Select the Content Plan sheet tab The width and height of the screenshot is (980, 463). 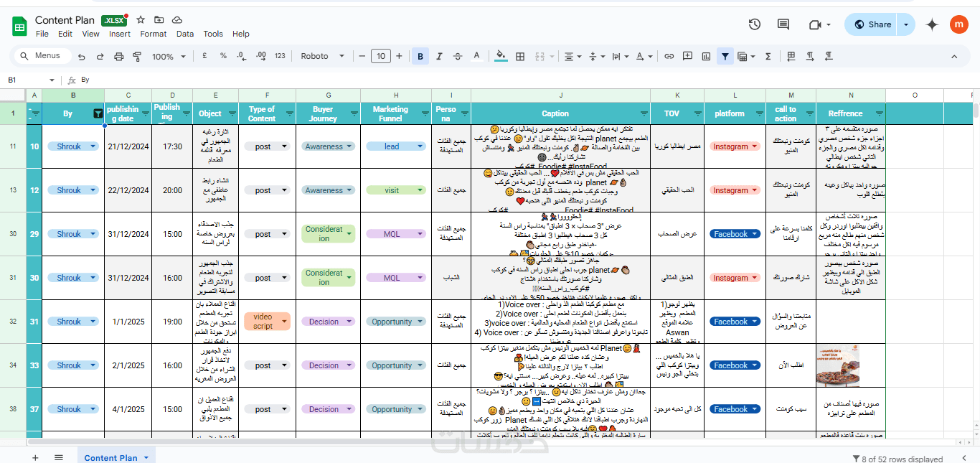click(116, 457)
